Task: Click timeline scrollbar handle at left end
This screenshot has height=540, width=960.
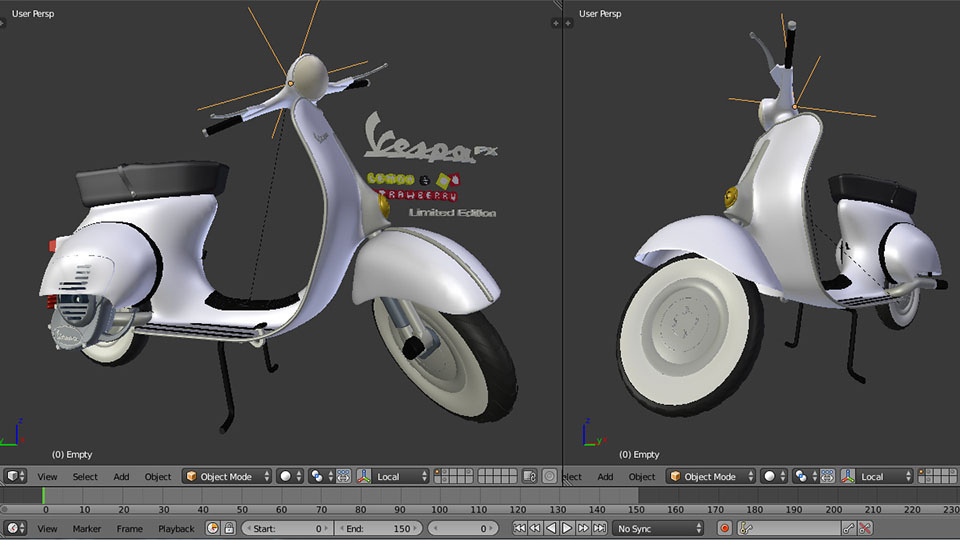Action: [4, 509]
